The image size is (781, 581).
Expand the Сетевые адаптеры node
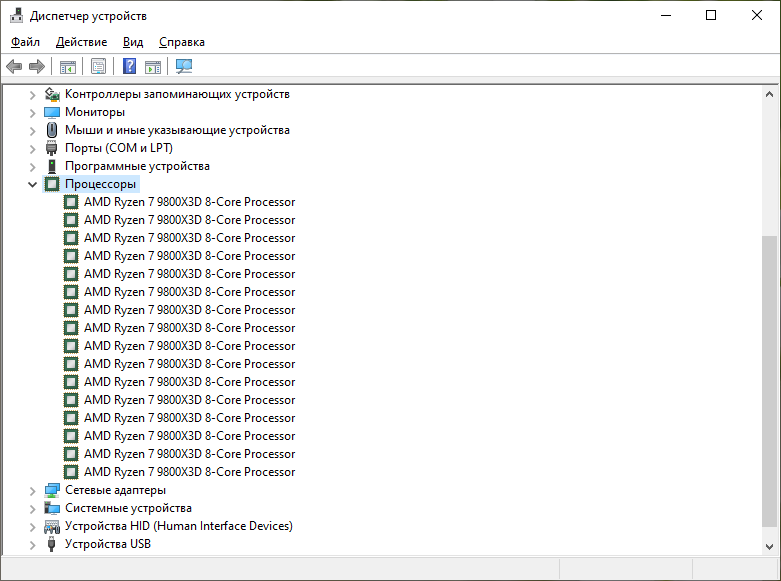32,491
